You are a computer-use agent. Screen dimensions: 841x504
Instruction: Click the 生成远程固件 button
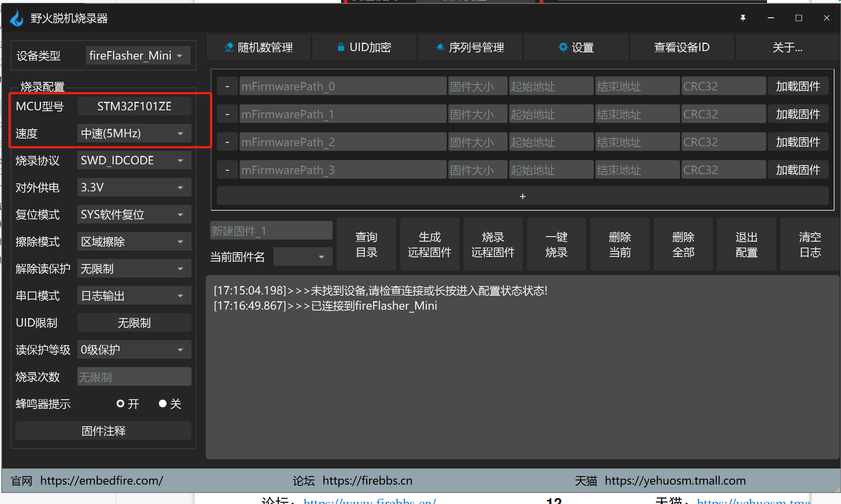point(429,244)
